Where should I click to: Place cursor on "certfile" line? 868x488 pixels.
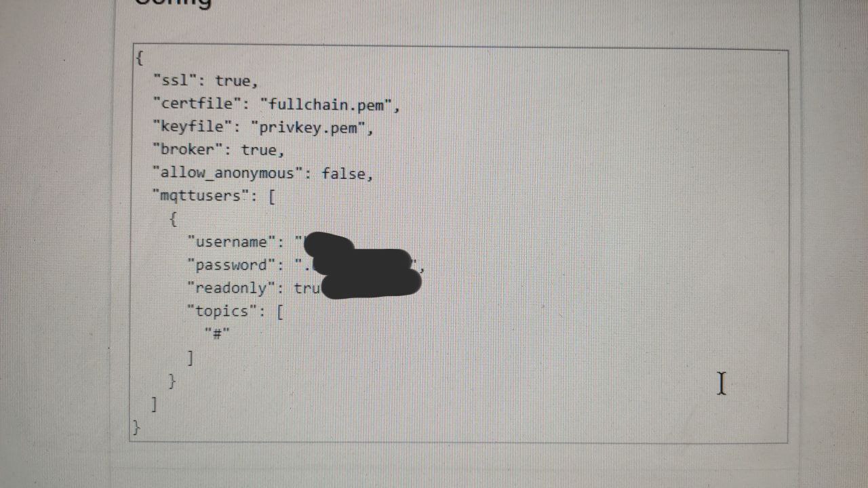point(277,104)
